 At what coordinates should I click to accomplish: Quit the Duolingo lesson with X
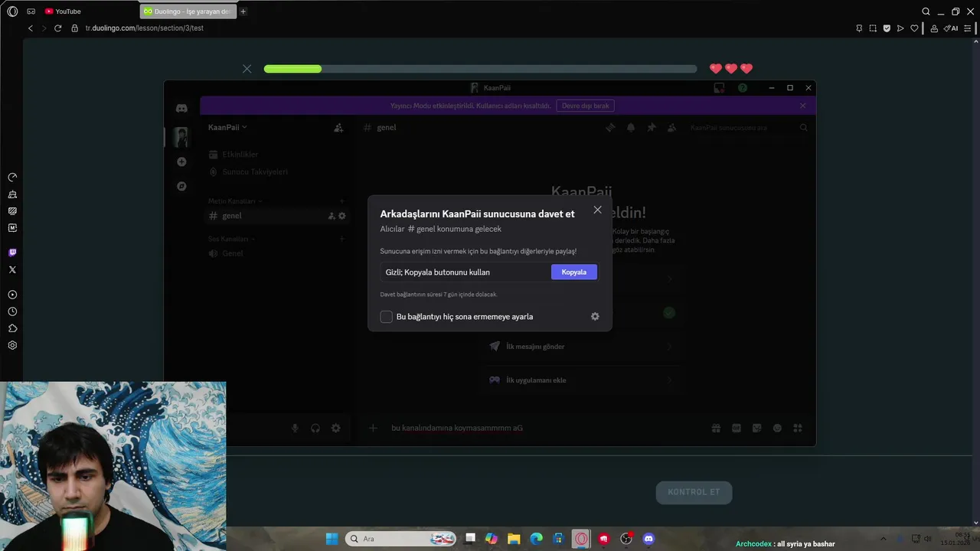pyautogui.click(x=247, y=69)
